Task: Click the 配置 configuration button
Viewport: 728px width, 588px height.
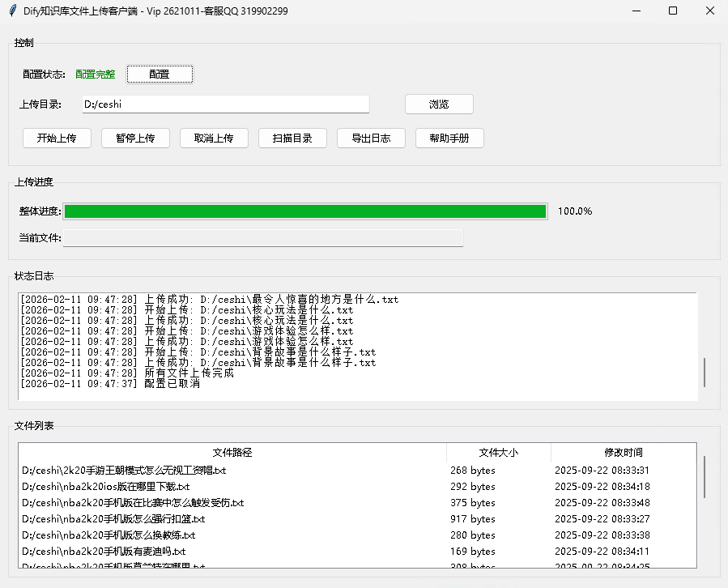Action: pos(160,74)
